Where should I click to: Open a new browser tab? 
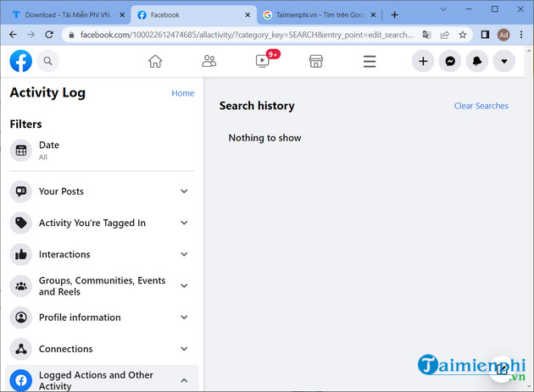[x=394, y=15]
